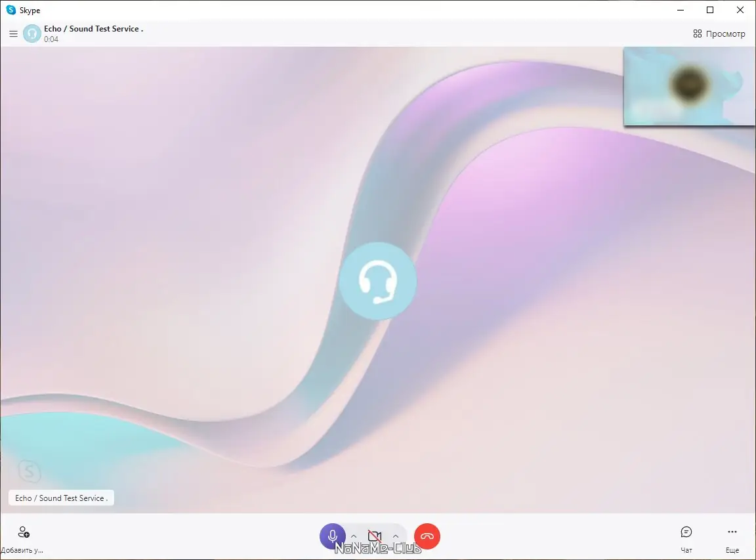Image resolution: width=756 pixels, height=560 pixels.
Task: Maximize the Skype window
Action: 709,10
